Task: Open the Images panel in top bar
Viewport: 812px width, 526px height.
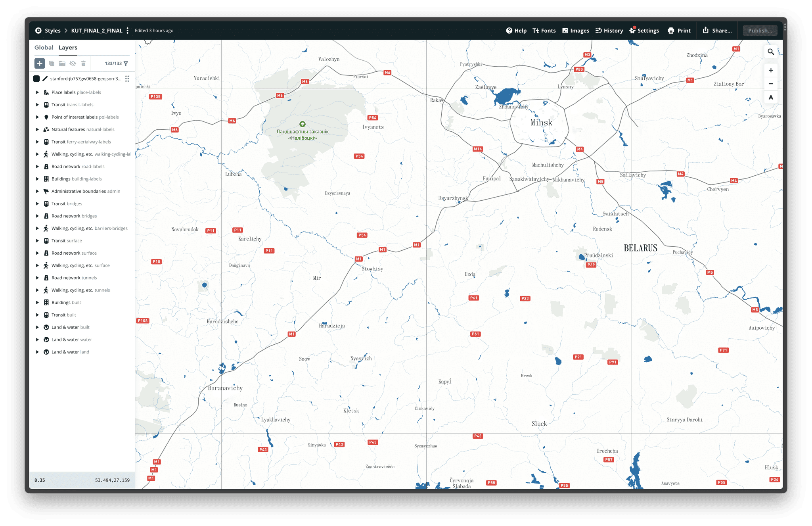Action: pyautogui.click(x=575, y=31)
